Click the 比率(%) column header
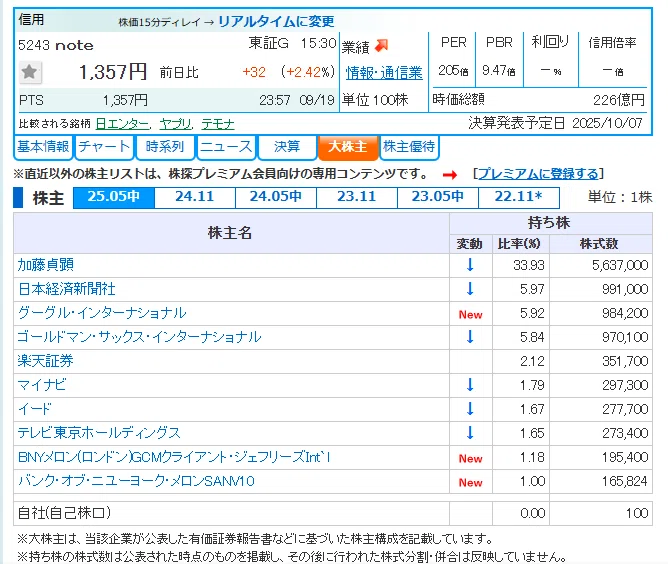668x564 pixels. [x=519, y=244]
